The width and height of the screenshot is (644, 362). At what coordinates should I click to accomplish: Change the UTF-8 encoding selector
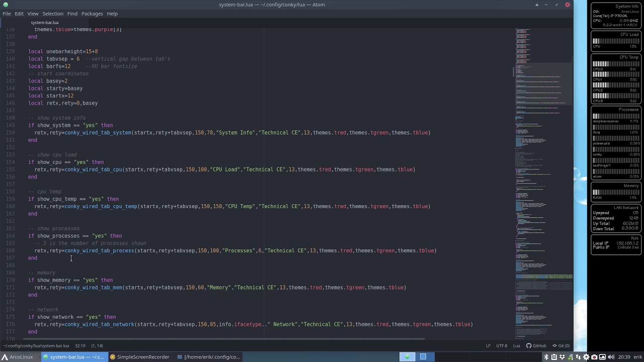[502, 346]
